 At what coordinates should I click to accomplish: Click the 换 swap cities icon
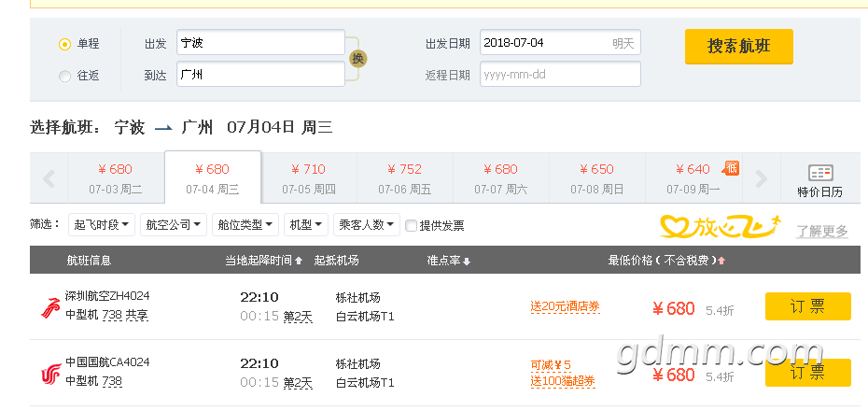point(358,59)
